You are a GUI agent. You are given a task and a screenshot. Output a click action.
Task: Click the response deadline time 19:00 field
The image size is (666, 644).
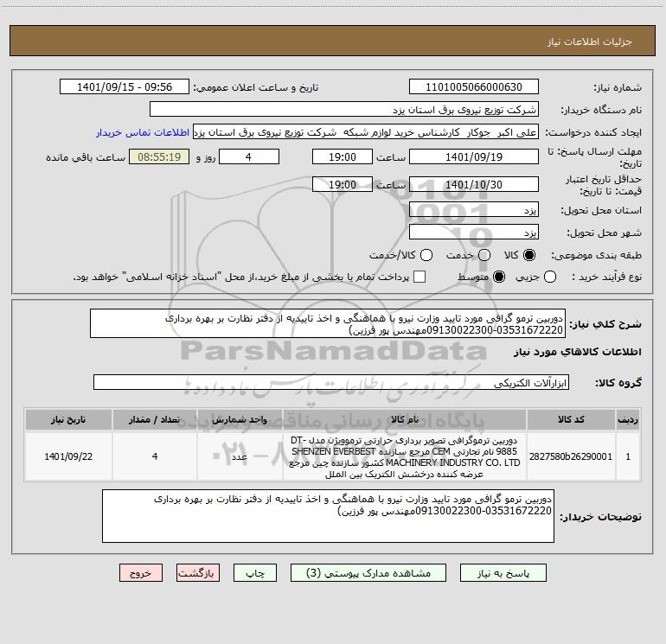(x=343, y=156)
